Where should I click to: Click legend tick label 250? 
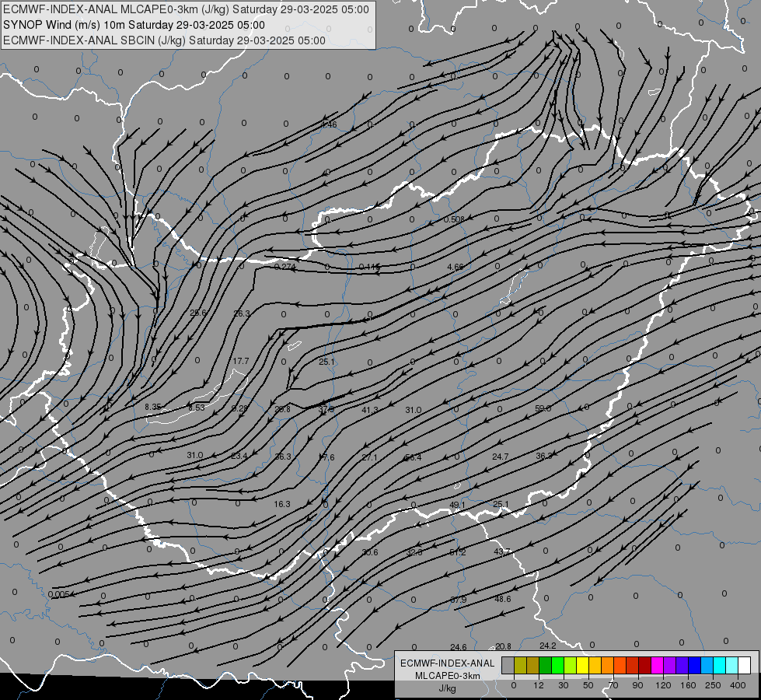(713, 685)
